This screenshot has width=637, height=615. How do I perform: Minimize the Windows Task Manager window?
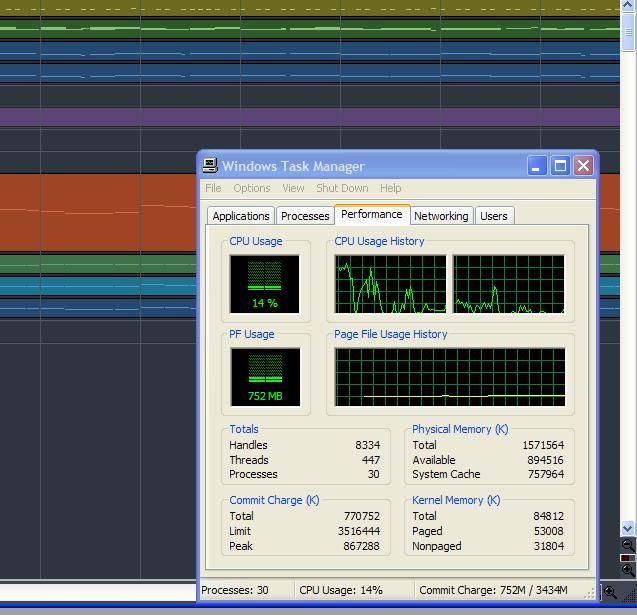tap(538, 166)
